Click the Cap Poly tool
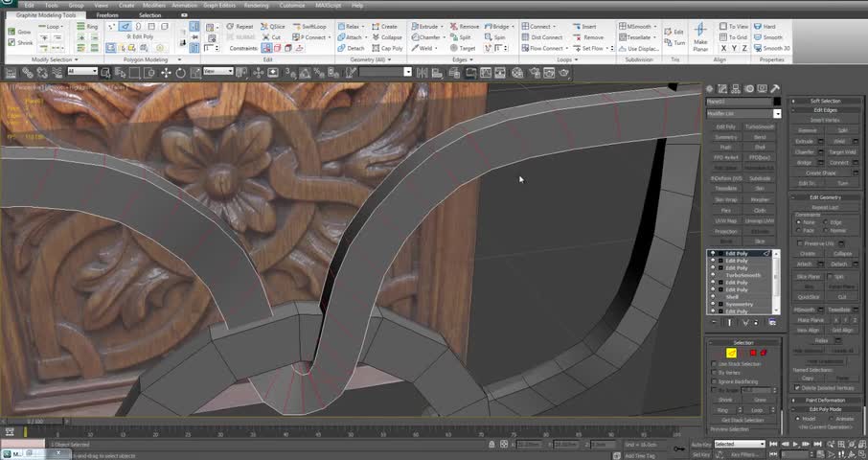This screenshot has width=868, height=460. point(388,48)
